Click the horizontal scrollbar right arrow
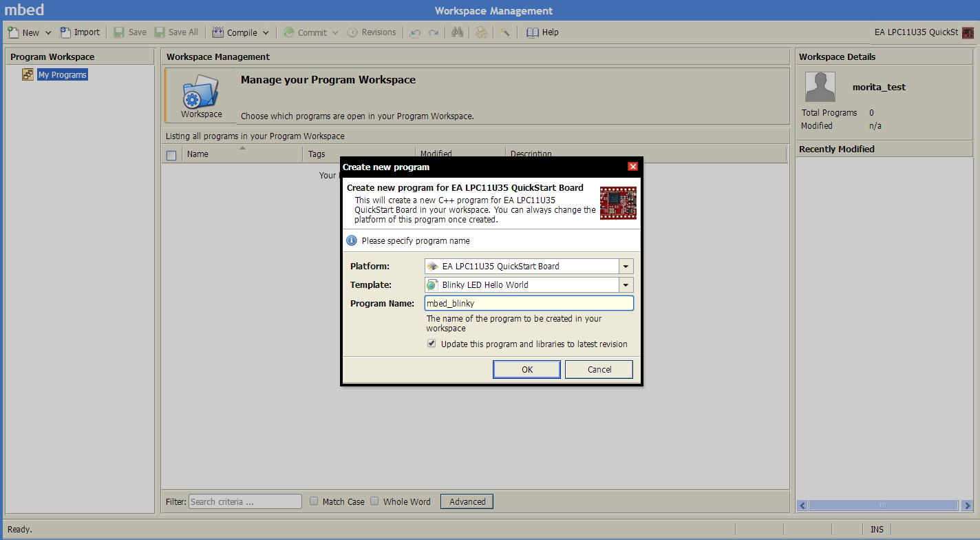The image size is (980, 540). [x=967, y=506]
